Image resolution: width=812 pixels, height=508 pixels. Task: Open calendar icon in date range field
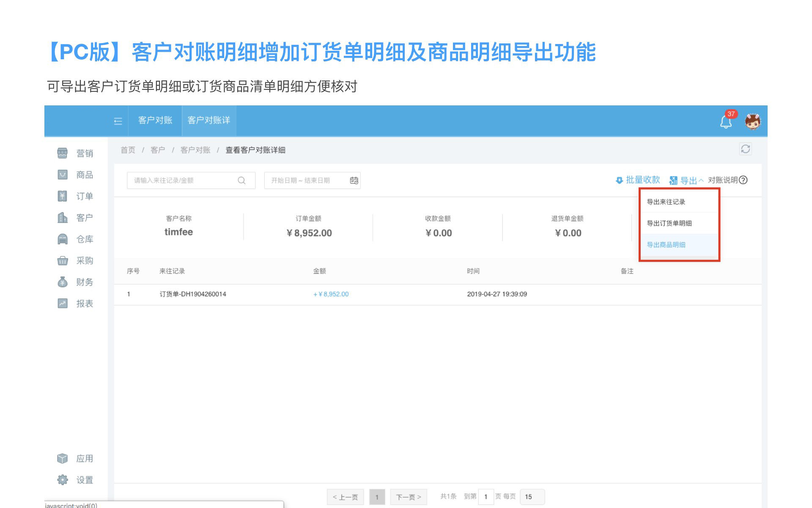(x=354, y=180)
